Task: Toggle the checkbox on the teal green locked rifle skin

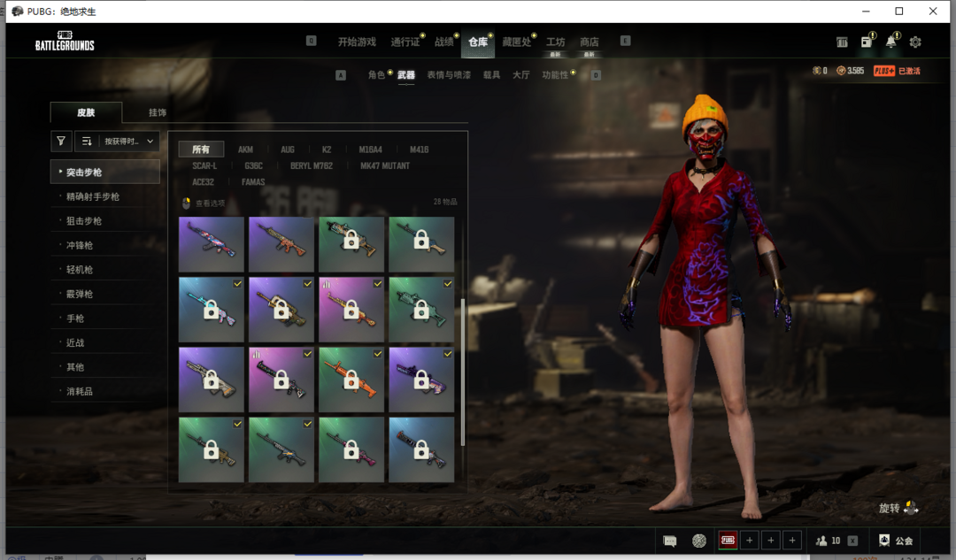Action: 448,283
